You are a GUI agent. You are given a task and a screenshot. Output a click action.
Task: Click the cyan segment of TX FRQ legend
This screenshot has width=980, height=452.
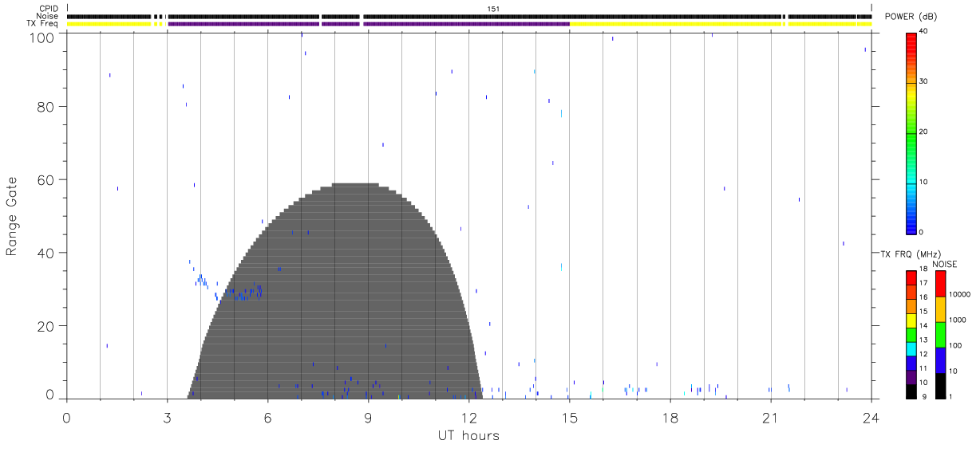(x=911, y=349)
